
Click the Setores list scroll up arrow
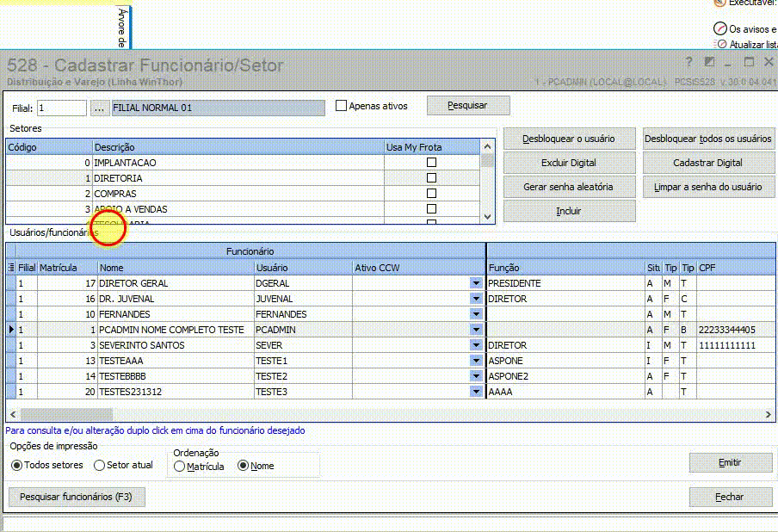tap(487, 147)
